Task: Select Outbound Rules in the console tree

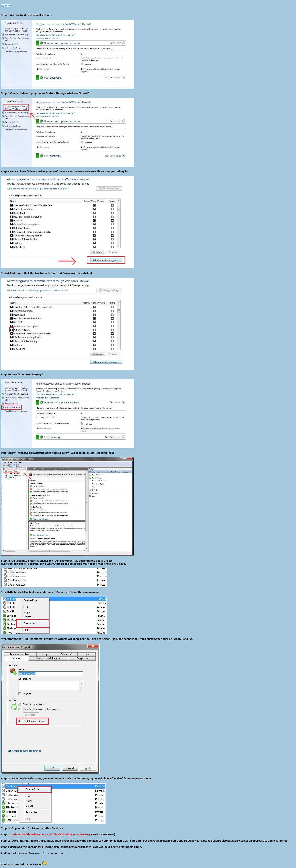Action: coord(13,473)
